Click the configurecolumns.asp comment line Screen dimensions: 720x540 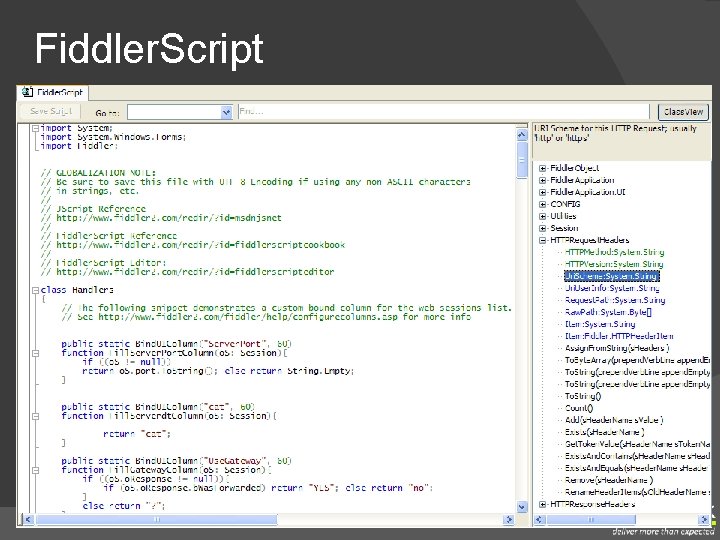(x=266, y=317)
